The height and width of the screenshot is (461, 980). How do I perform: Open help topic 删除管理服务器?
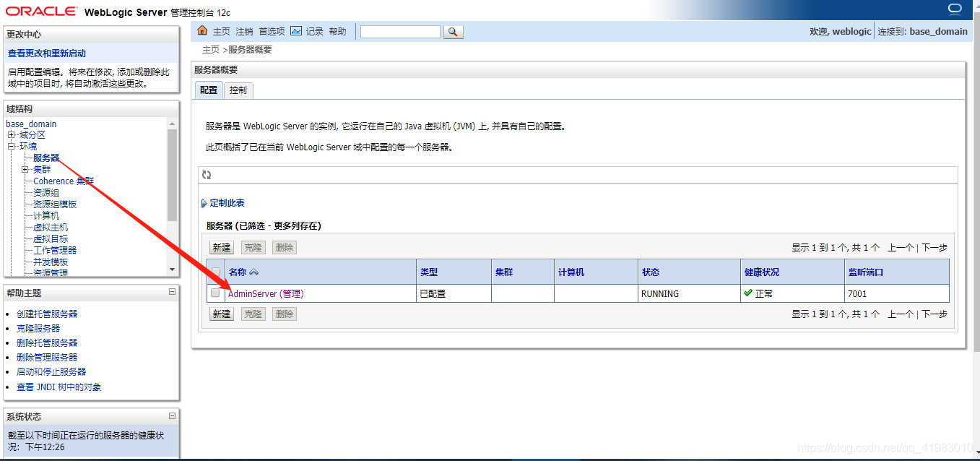pos(47,358)
